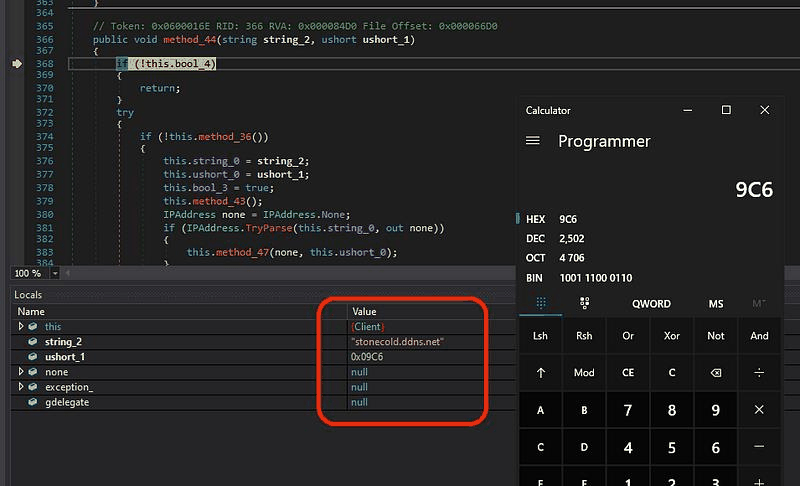Click the TryParse call on line 381
Image resolution: width=800 pixels, height=486 pixels.
coord(269,228)
